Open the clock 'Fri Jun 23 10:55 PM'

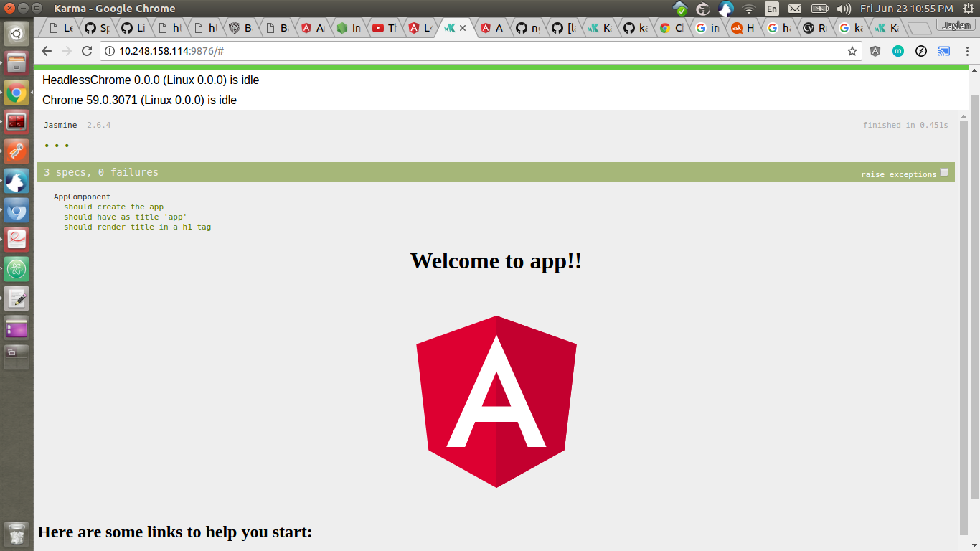pos(907,9)
